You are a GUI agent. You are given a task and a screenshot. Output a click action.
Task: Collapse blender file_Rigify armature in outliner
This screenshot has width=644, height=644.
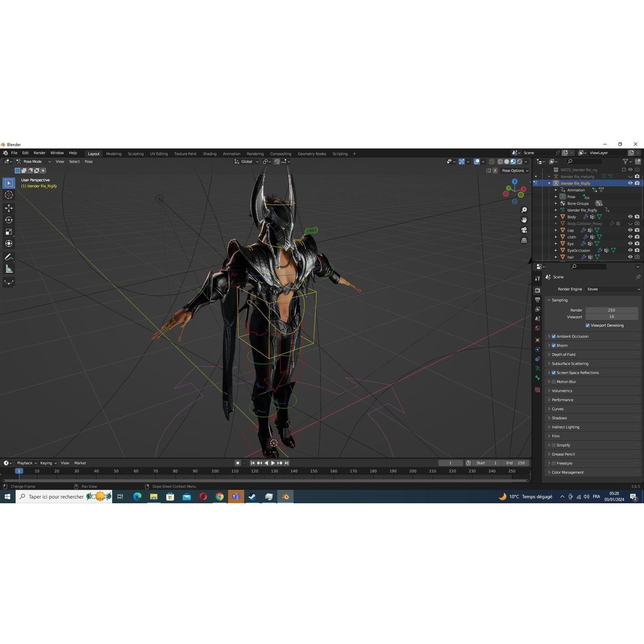549,184
